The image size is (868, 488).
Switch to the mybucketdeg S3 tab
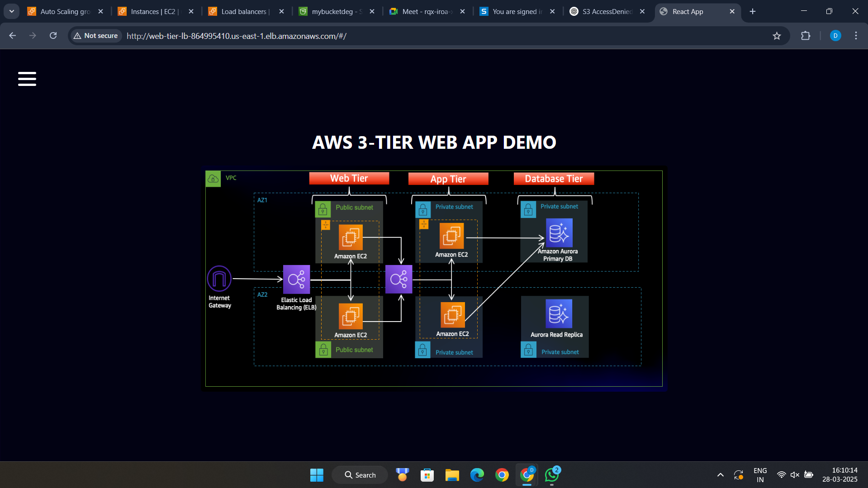pos(337,12)
